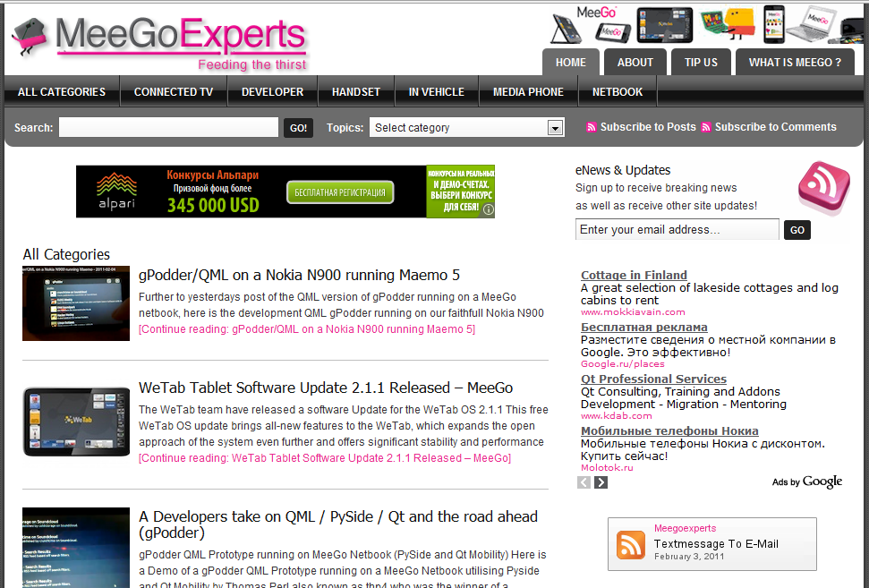Click www.kdab.com ad URL

click(617, 415)
